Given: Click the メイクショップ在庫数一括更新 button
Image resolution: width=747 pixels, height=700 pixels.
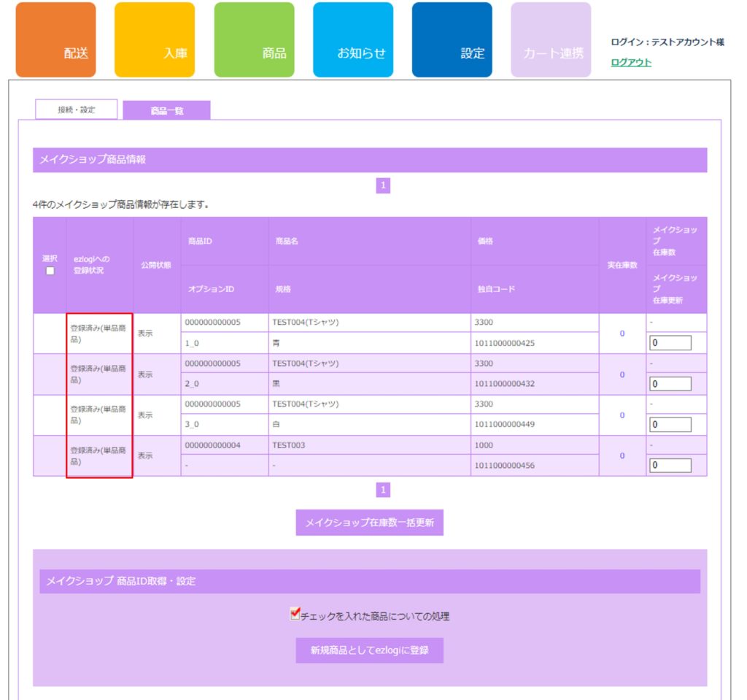Looking at the screenshot, I should (369, 523).
